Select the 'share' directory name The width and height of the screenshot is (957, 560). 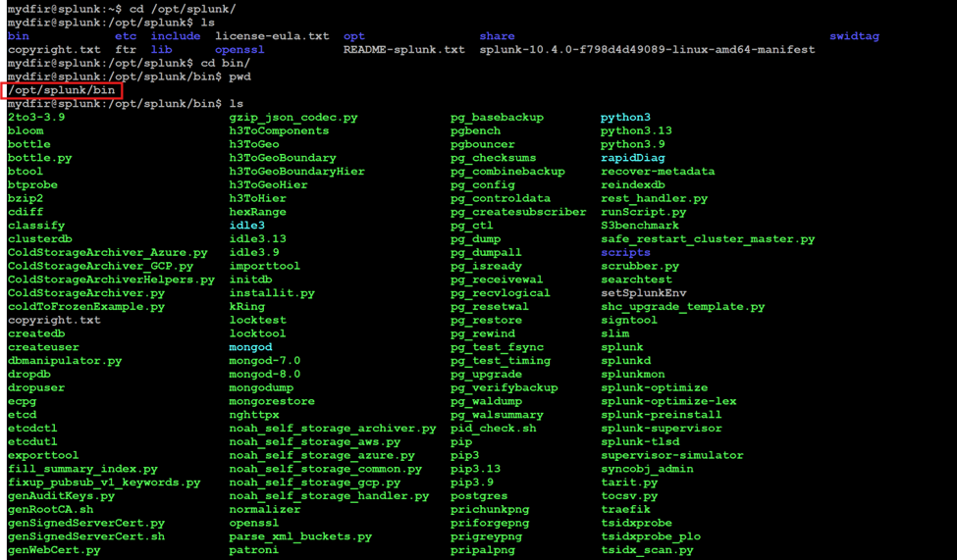pyautogui.click(x=497, y=36)
